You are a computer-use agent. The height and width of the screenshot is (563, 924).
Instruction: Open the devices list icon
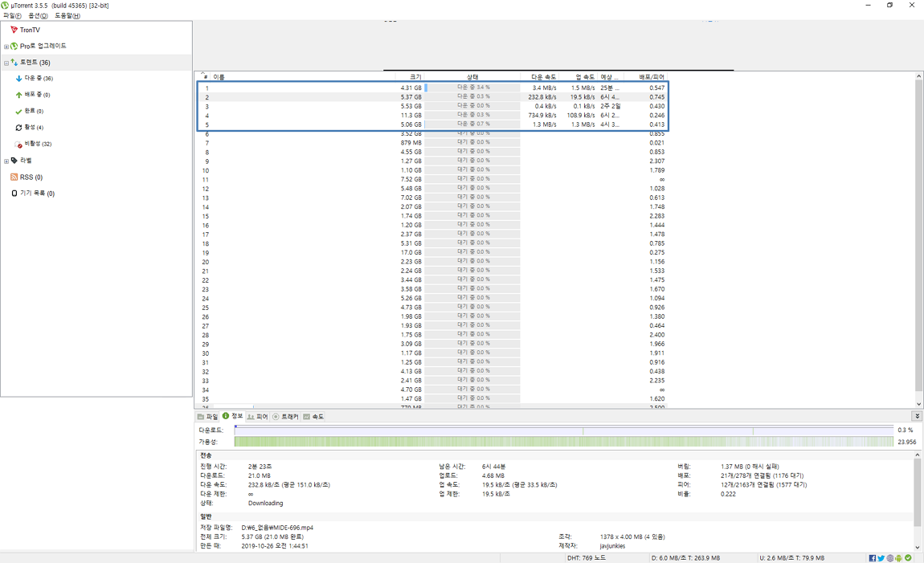[x=14, y=194]
